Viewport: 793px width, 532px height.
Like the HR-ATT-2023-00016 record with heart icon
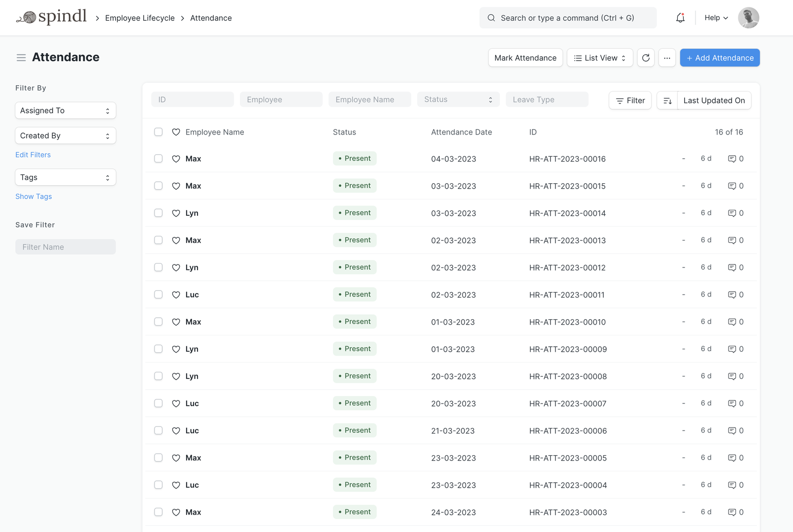coord(176,159)
